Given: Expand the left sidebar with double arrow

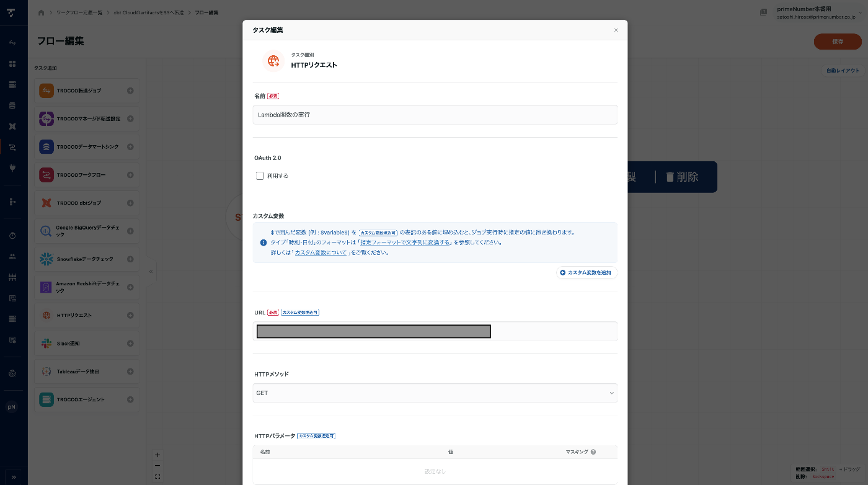Looking at the screenshot, I should pos(14,476).
